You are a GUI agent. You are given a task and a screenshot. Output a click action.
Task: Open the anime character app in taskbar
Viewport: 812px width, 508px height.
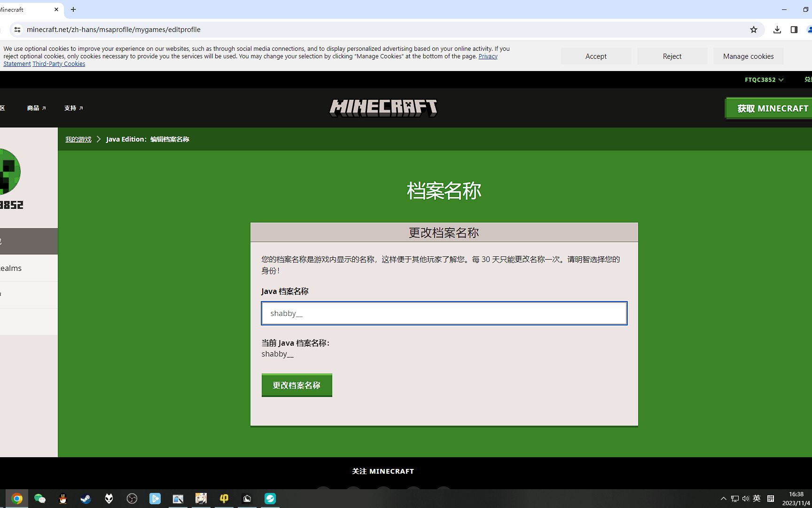[x=201, y=499]
